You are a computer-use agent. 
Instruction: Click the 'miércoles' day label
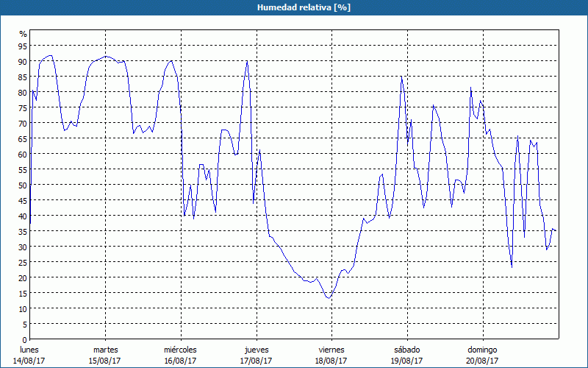click(180, 349)
